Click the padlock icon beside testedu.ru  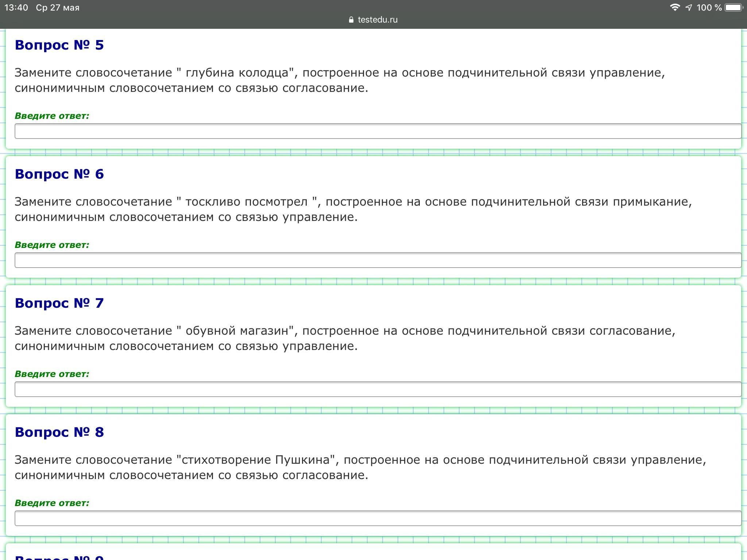[351, 20]
